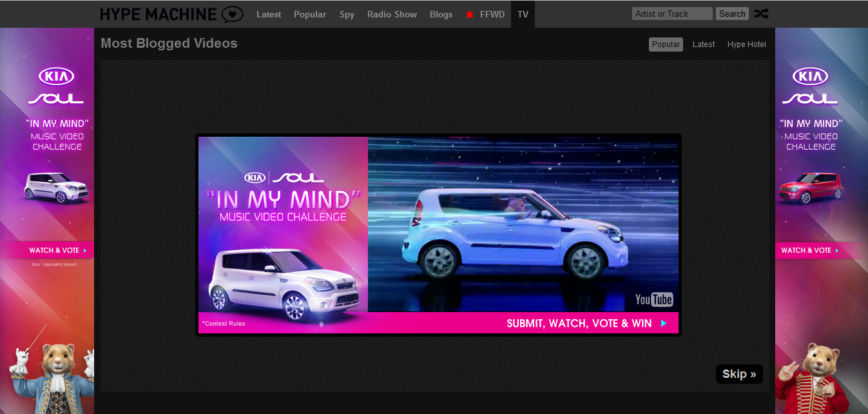Click the Kia logo in left banner

click(57, 77)
